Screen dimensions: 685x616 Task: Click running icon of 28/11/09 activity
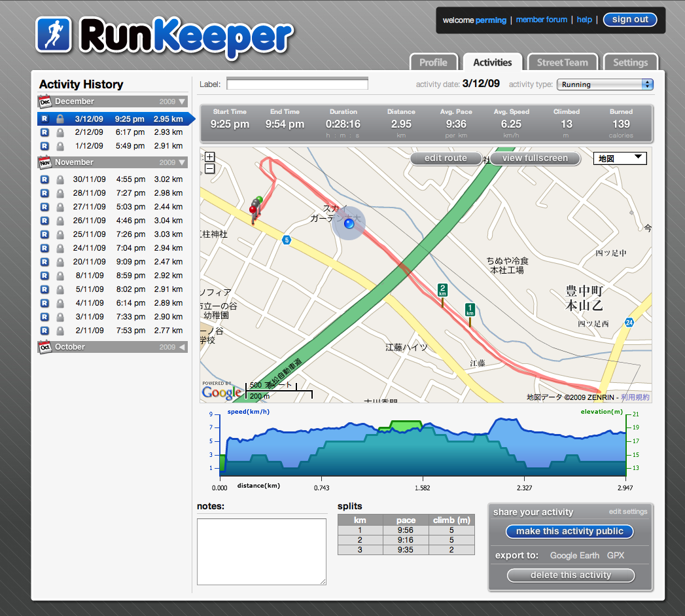44,193
